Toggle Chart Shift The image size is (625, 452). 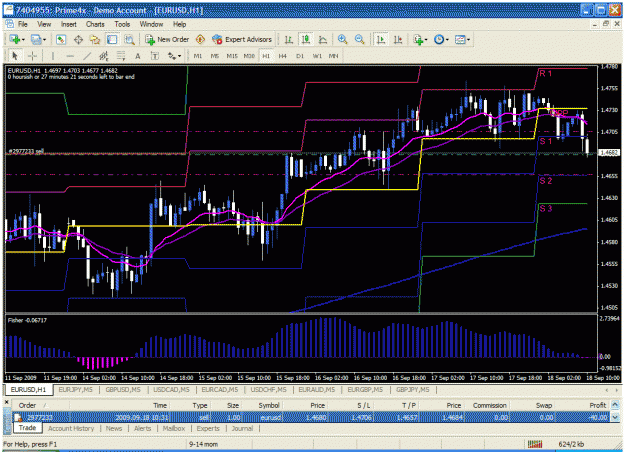(x=398, y=39)
